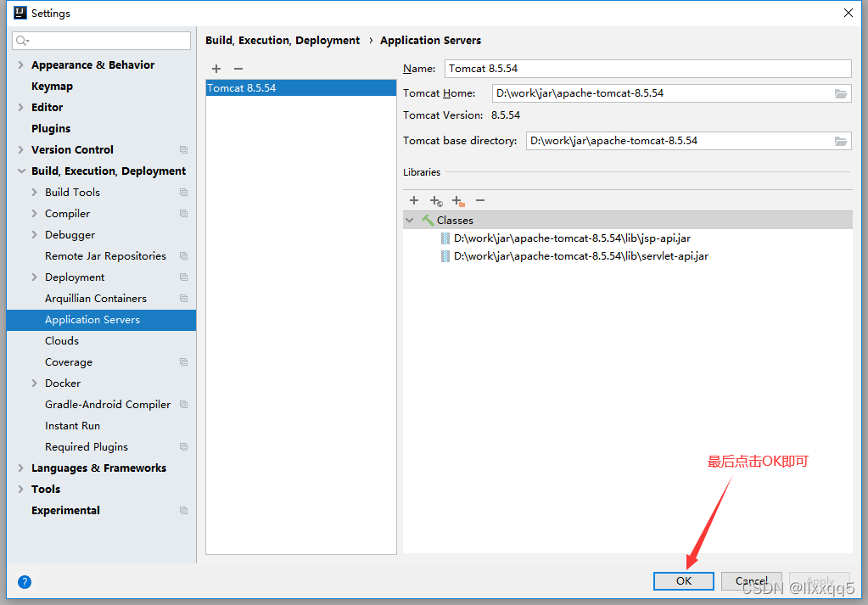Expand the Docker node
Viewport: 868px width, 605px height.
click(x=34, y=383)
